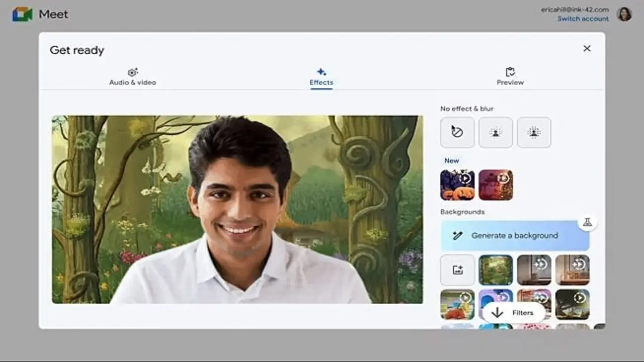Choose the red autumn animated background
This screenshot has height=362, width=644.
(x=496, y=185)
